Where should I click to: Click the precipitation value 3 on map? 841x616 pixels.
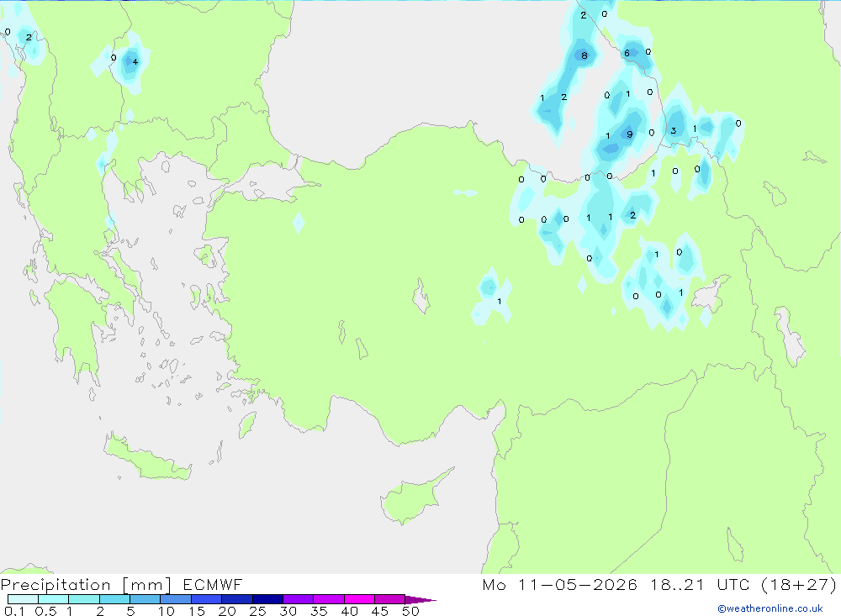pos(674,131)
